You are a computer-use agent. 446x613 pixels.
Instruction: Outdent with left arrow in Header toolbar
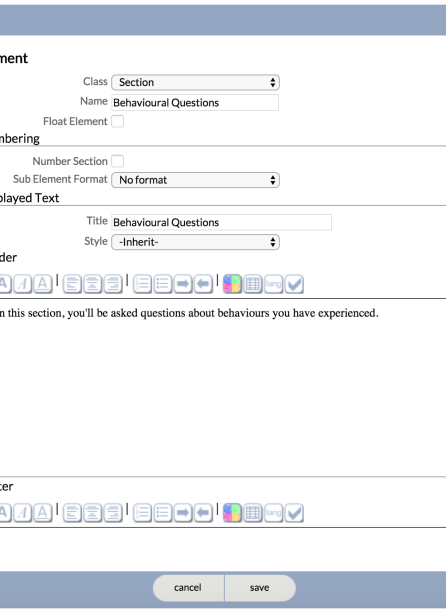203,284
